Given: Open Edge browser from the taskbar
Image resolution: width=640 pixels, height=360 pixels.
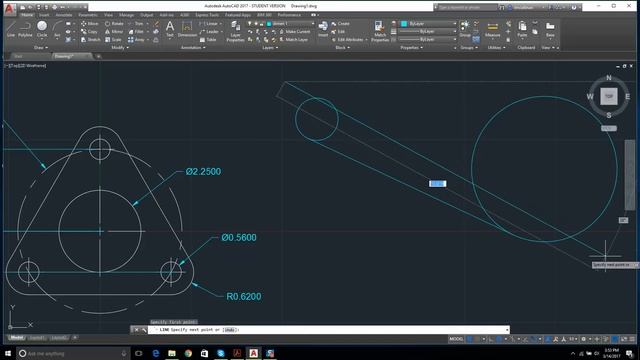Looking at the screenshot, I should pos(156,353).
